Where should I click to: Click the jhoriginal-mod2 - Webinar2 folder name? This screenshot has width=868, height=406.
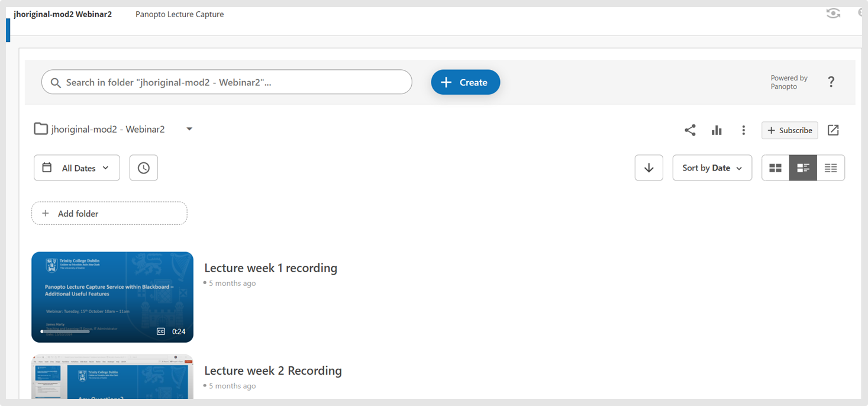pyautogui.click(x=108, y=129)
